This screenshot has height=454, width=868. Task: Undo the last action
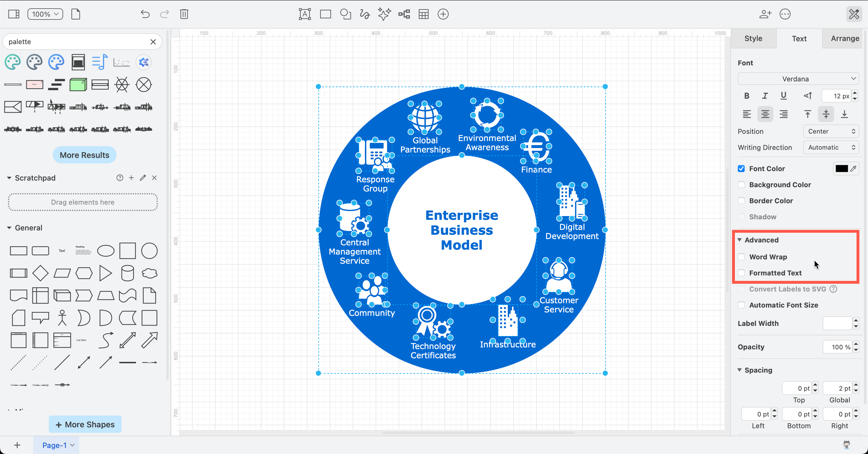(145, 14)
